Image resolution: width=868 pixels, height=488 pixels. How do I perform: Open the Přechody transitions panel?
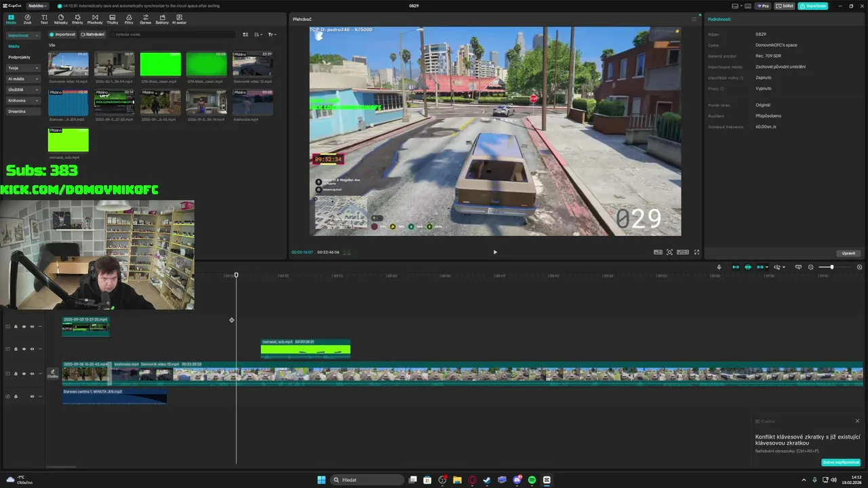tap(95, 19)
